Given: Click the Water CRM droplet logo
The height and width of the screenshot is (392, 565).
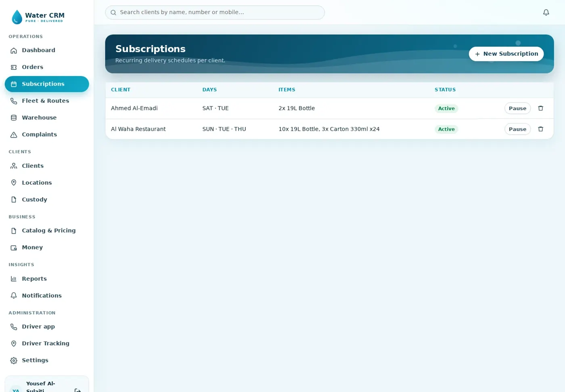Looking at the screenshot, I should coord(17,17).
